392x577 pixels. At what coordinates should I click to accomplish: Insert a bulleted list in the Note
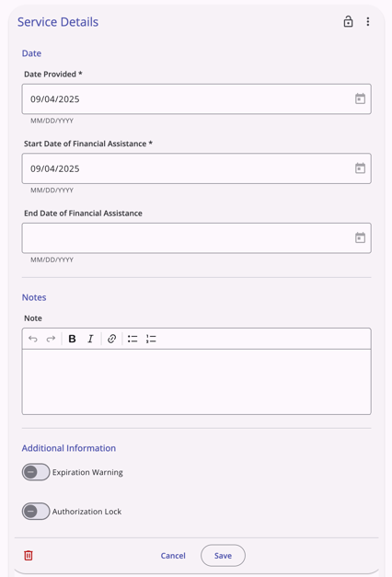tap(133, 339)
